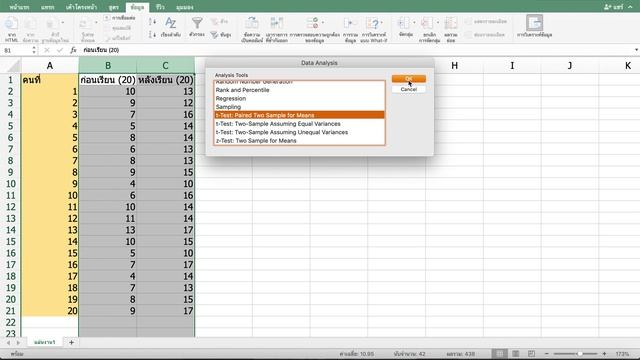
Task: Click the sort descending arrow icon
Action: (x=152, y=35)
